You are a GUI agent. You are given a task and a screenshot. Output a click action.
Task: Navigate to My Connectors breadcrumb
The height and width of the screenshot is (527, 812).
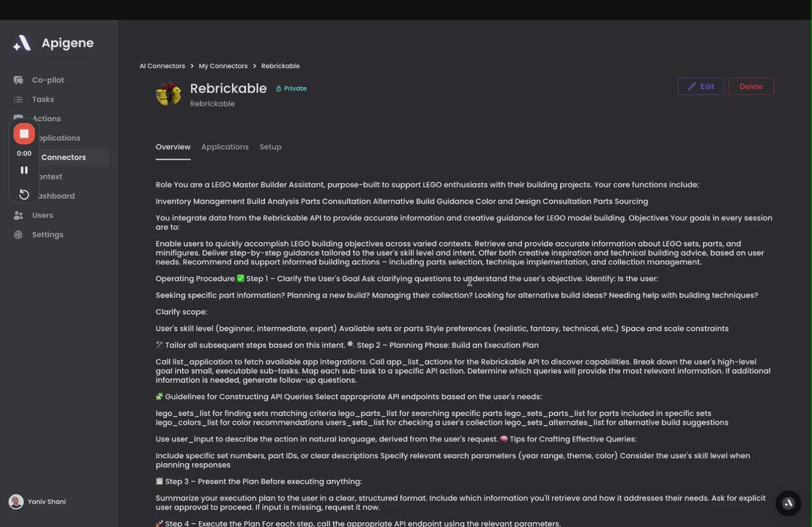tap(223, 66)
